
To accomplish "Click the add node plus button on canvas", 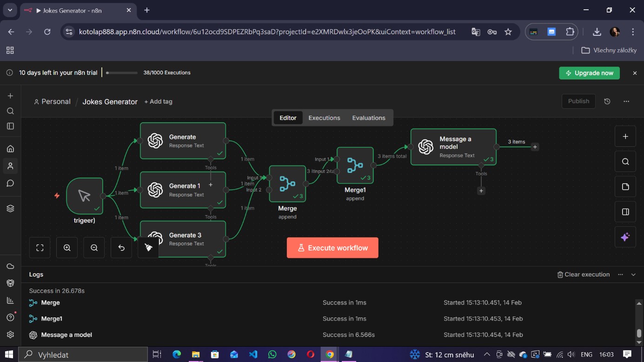I will click(x=625, y=137).
